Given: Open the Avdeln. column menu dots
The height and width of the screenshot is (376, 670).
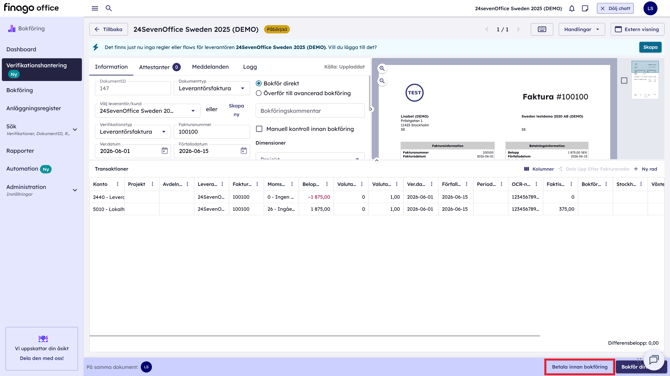Looking at the screenshot, I should point(187,184).
